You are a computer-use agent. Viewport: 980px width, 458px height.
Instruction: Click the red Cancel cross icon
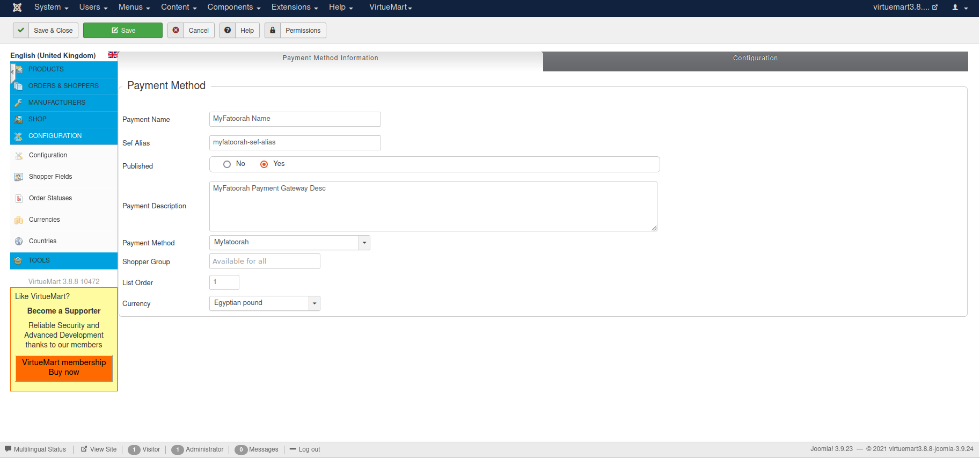click(175, 31)
